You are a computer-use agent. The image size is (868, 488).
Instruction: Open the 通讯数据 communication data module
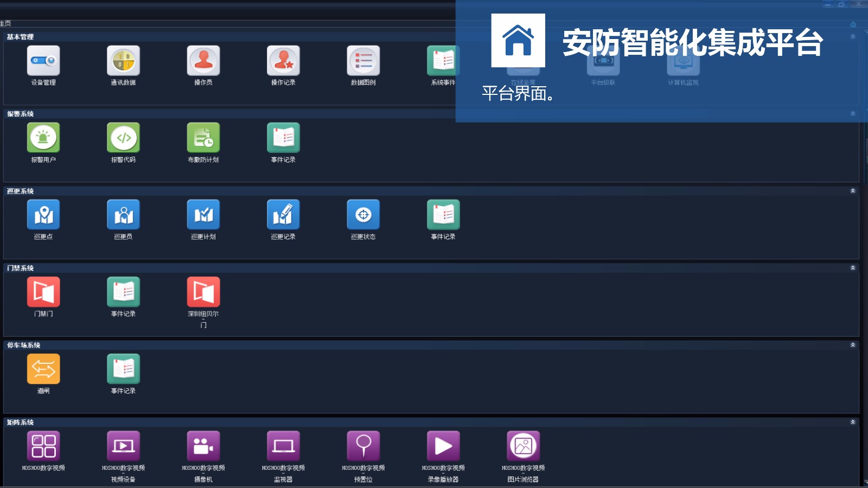123,61
